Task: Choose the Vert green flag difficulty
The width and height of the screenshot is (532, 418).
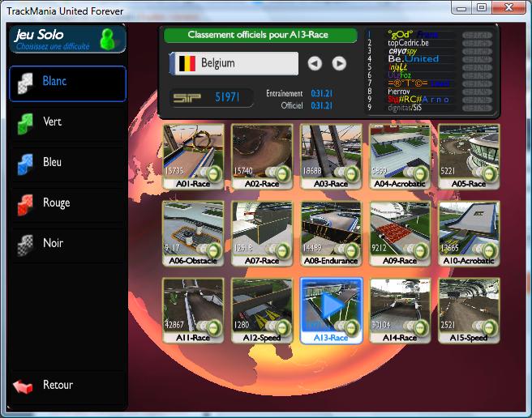Action: (67, 122)
